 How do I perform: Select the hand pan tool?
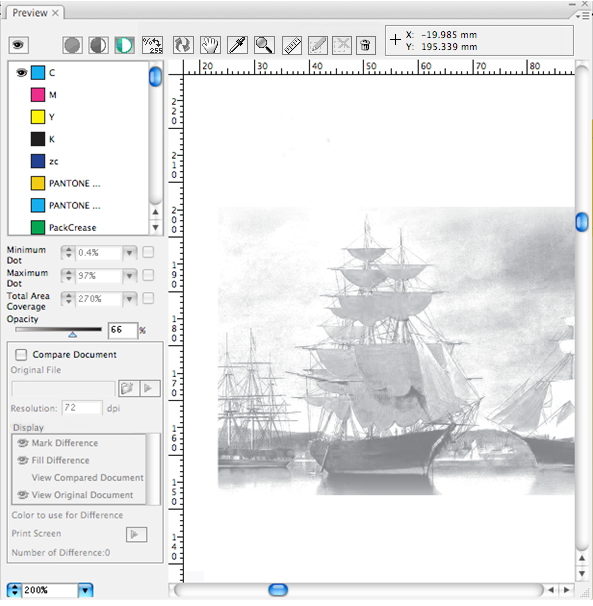tap(210, 45)
